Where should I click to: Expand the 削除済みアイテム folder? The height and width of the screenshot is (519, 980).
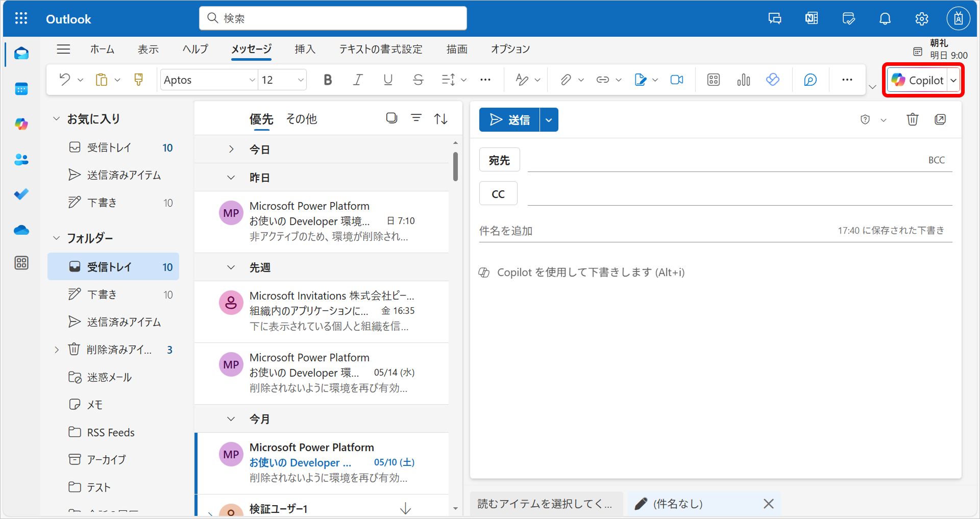[x=57, y=350]
